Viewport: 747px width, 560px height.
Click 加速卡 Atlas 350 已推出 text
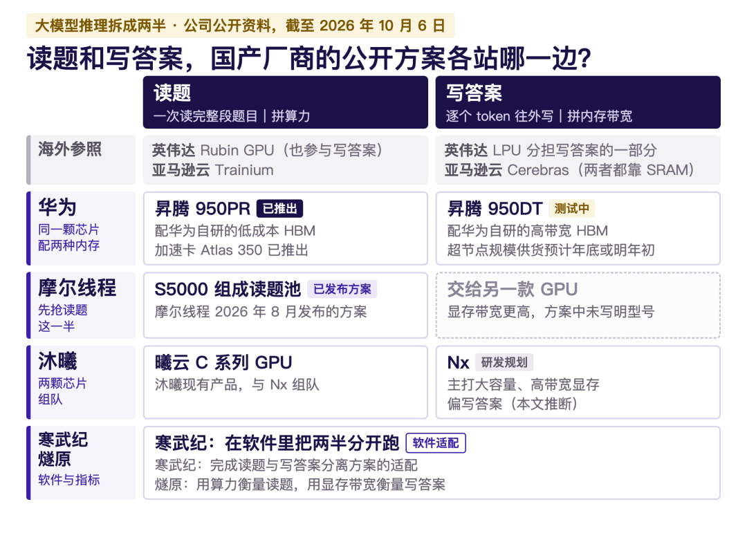[232, 250]
